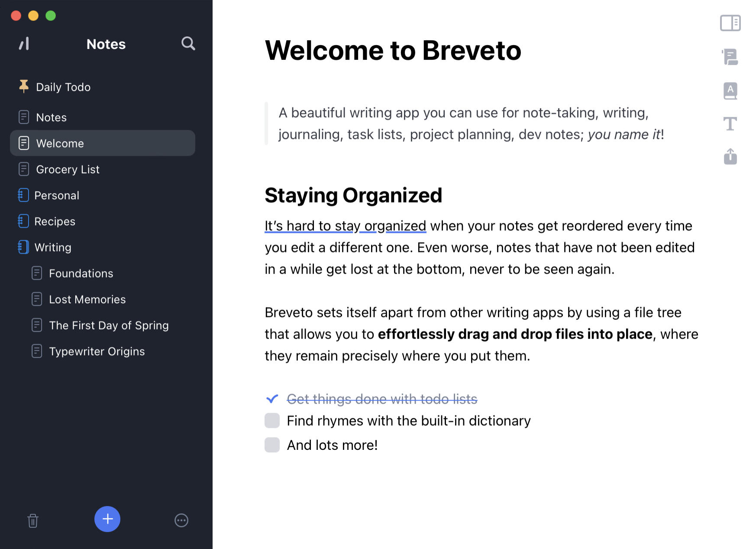756x549 pixels.
Task: Click the notebook icon next to Personal
Action: coord(23,195)
